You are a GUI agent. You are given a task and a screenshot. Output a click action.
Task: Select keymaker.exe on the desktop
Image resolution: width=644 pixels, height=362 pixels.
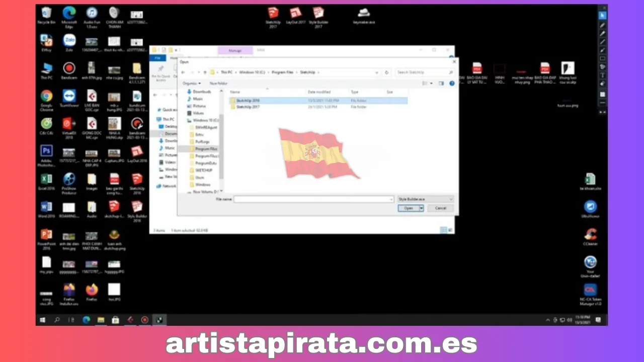pos(364,16)
